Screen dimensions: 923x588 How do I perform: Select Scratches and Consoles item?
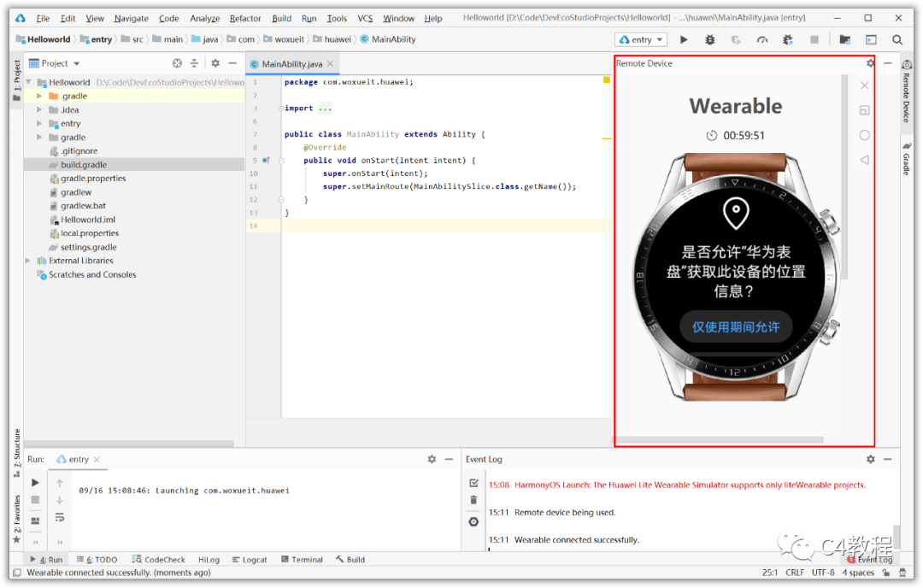[x=92, y=275]
